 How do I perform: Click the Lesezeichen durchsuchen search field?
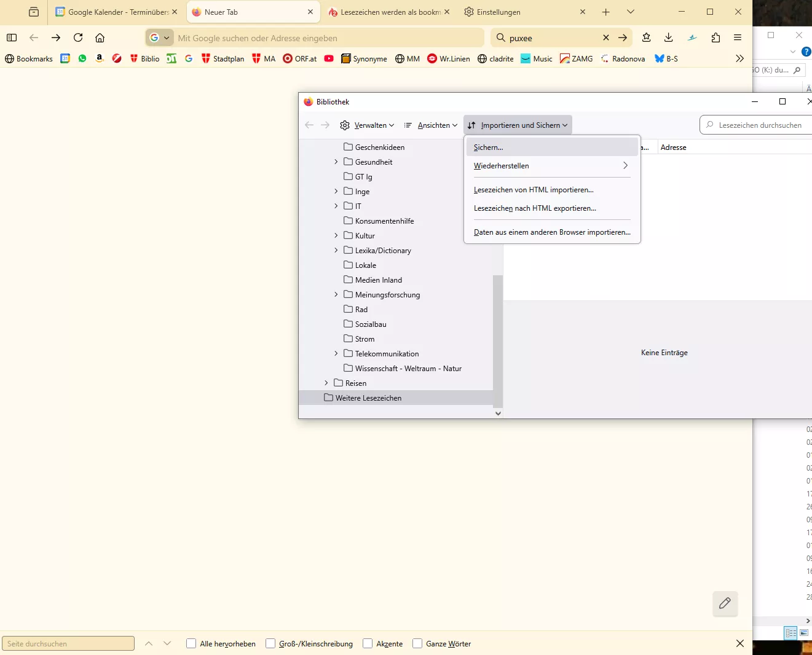(x=759, y=125)
